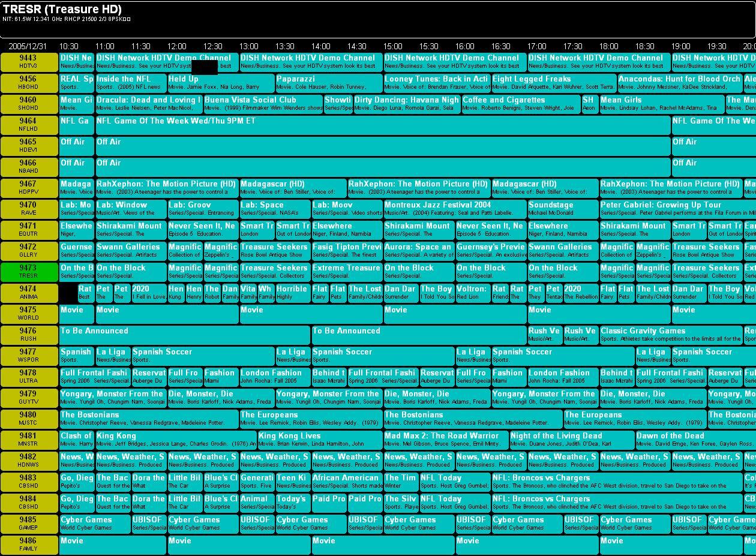Click highlighted channel 9473 TRESR

point(29,272)
